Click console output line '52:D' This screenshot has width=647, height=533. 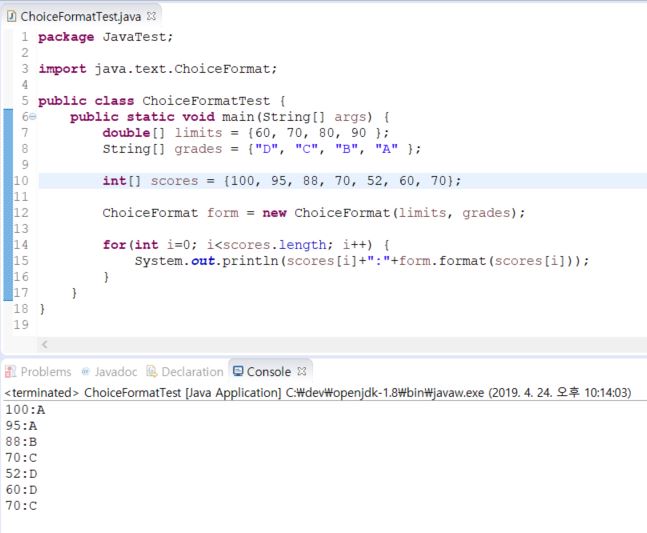[x=21, y=474]
